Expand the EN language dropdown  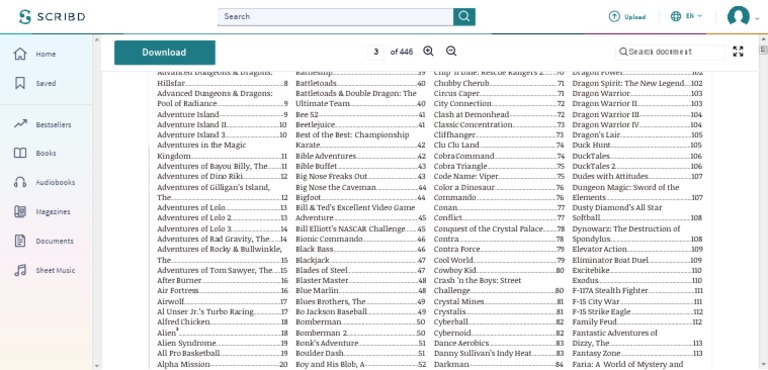(x=694, y=16)
